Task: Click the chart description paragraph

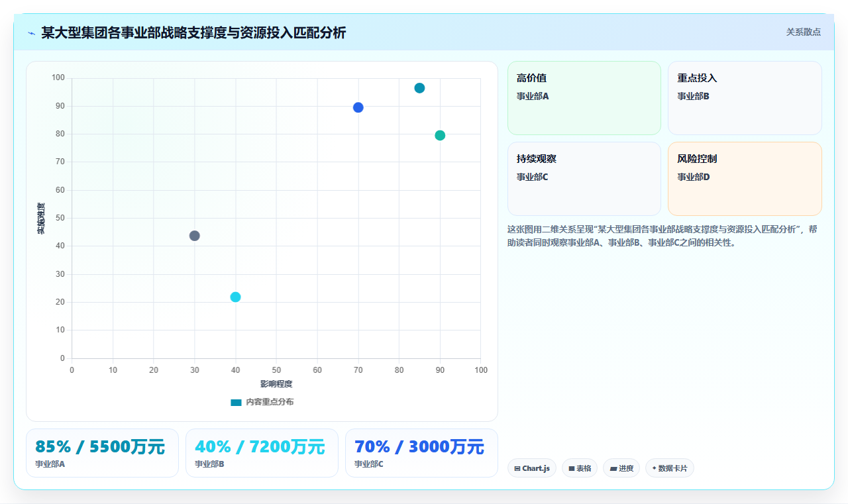Action: [x=664, y=236]
